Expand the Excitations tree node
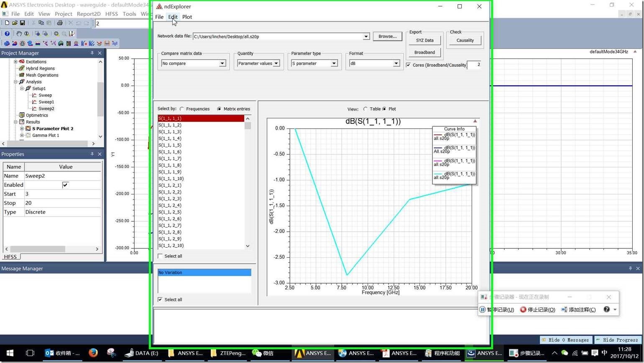The image size is (644, 363). coord(15,61)
